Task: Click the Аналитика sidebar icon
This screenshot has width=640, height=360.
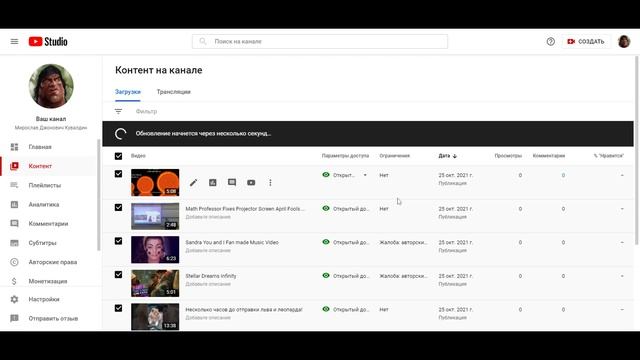Action: coord(14,204)
